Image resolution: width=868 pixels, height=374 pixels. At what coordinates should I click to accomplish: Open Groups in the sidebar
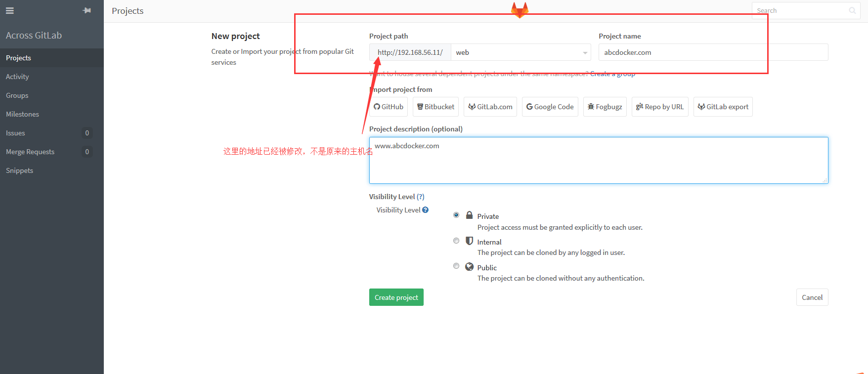pos(52,95)
